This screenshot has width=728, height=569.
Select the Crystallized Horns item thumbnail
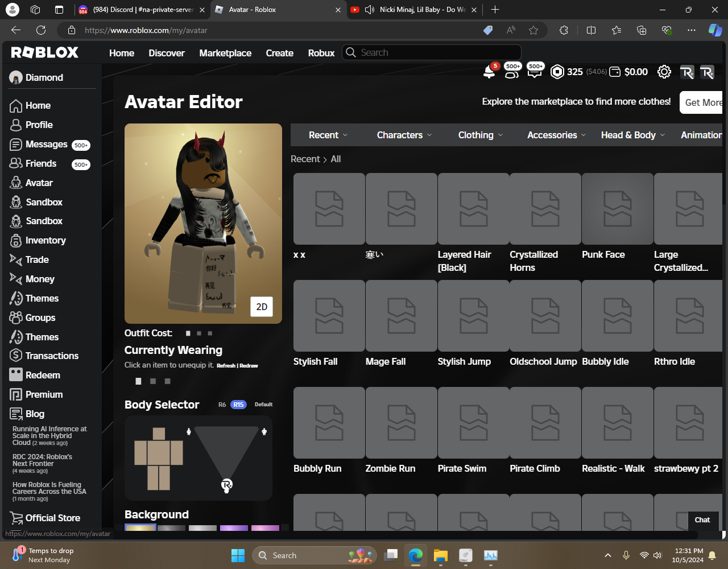pyautogui.click(x=545, y=209)
